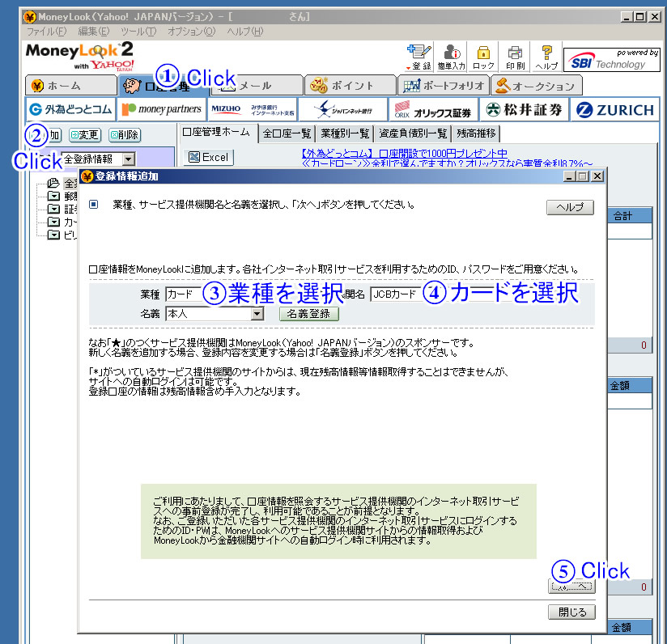This screenshot has width=667, height=644.
Task: Click the 外為どっとコム sponsor banner
Action: tap(70, 110)
